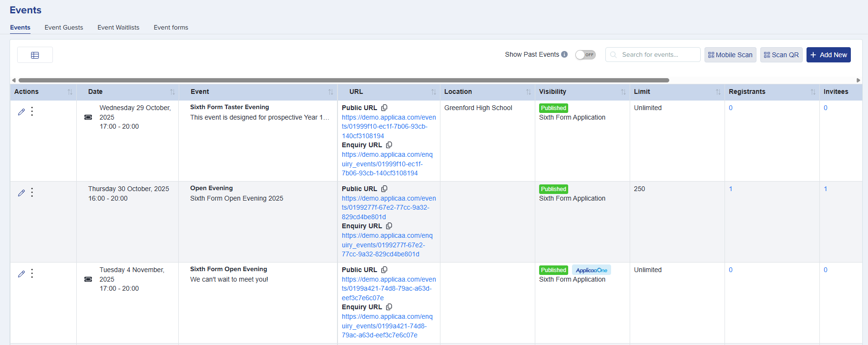Click the Add New button

click(x=828, y=55)
